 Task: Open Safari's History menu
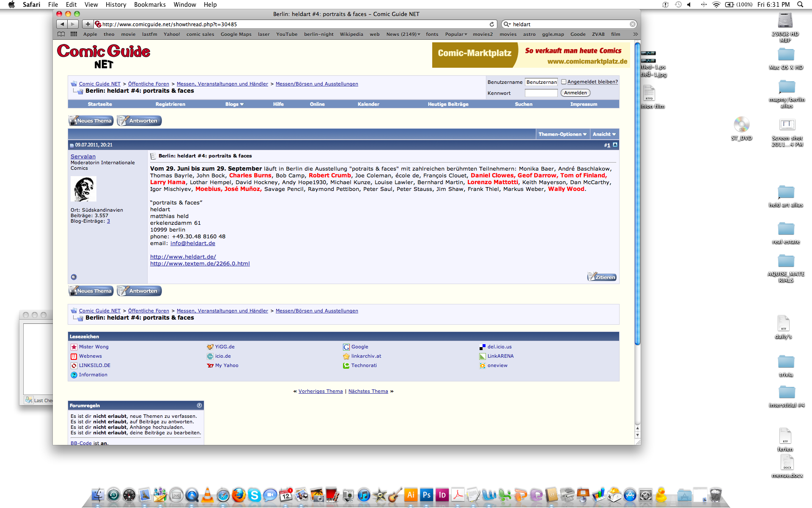click(116, 5)
